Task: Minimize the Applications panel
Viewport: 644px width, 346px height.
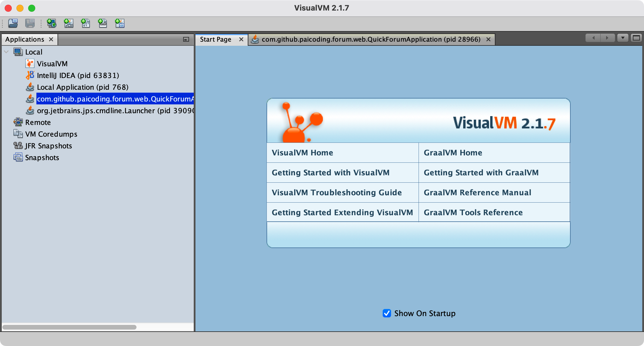Action: point(186,39)
